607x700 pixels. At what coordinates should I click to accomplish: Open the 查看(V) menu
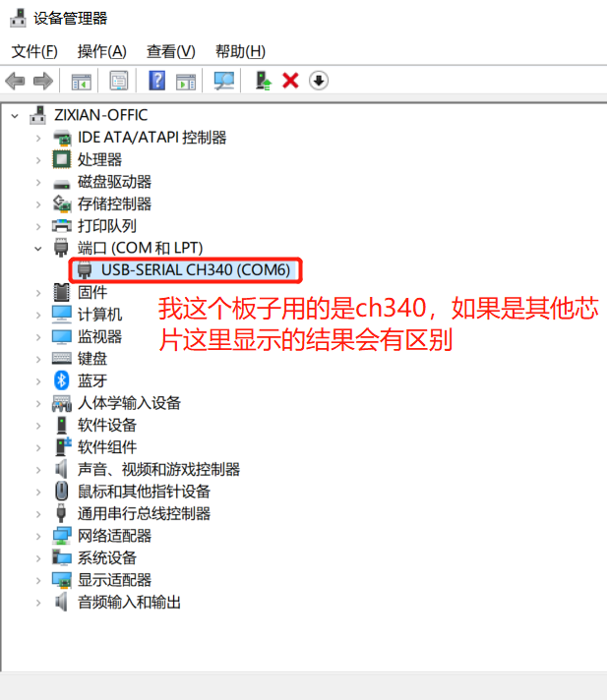coord(171,51)
